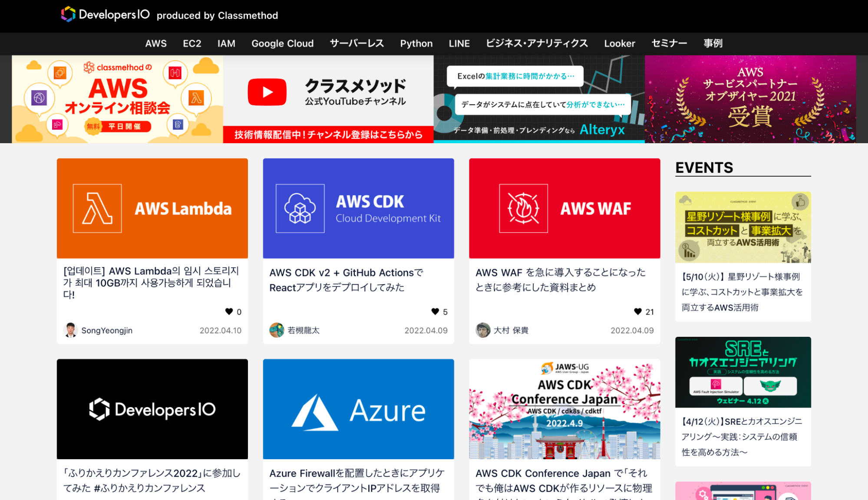Image resolution: width=868 pixels, height=500 pixels.
Task: Open author SongYeongjin's name link
Action: pos(107,330)
